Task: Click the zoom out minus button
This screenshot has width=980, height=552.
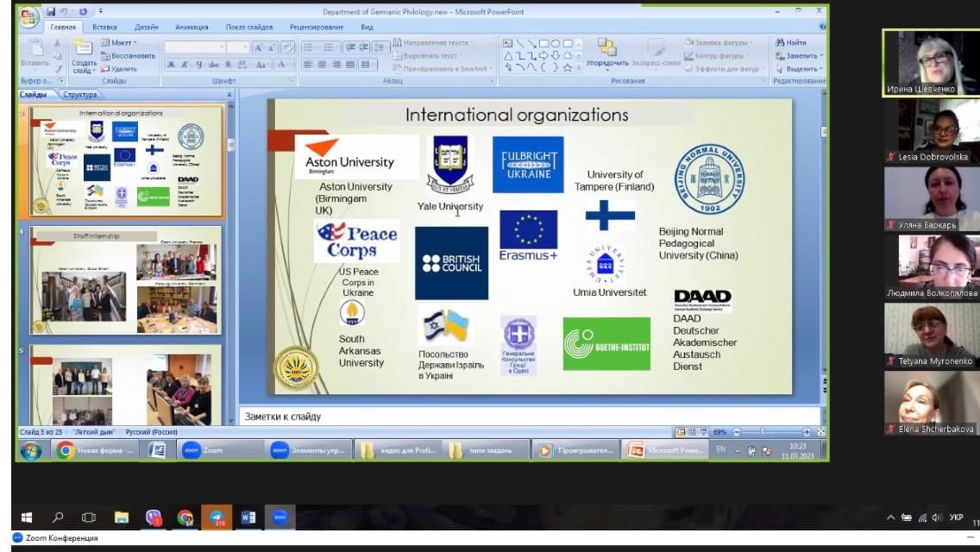Action: click(x=737, y=432)
